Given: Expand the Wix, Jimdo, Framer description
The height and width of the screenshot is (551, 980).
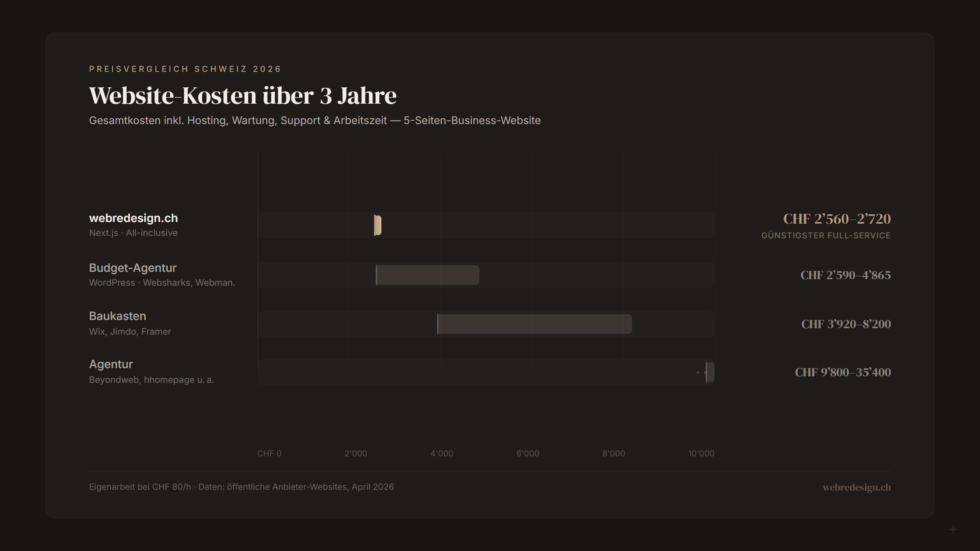Looking at the screenshot, I should click(130, 331).
